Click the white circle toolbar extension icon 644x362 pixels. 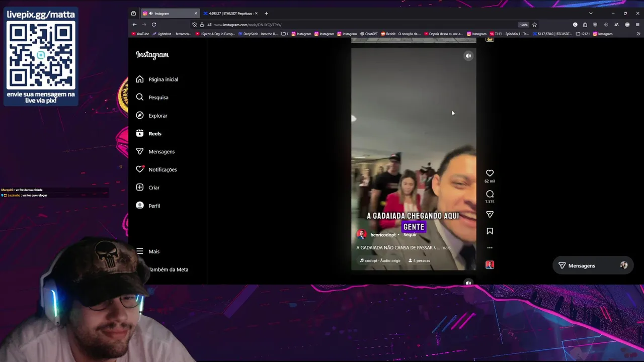tap(575, 25)
